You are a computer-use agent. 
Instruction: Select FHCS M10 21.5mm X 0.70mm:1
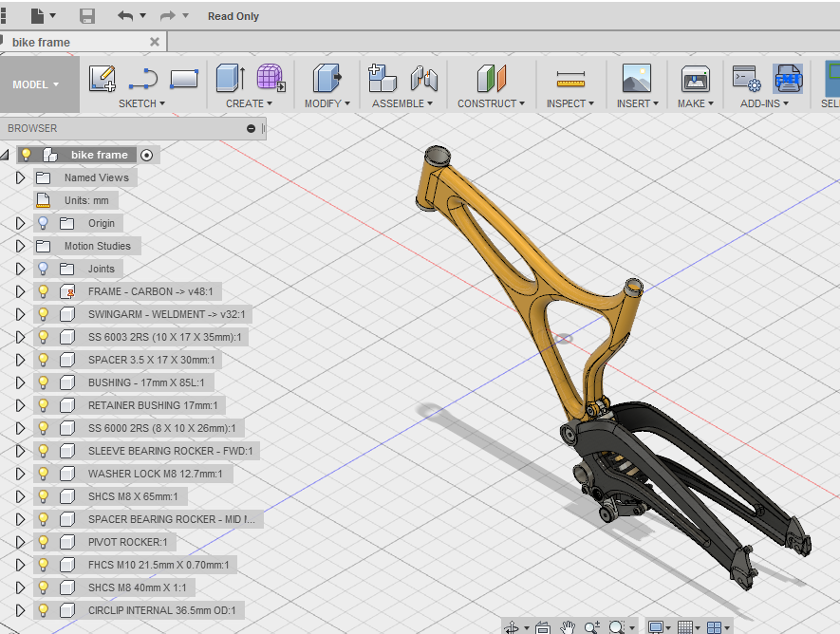[135, 565]
